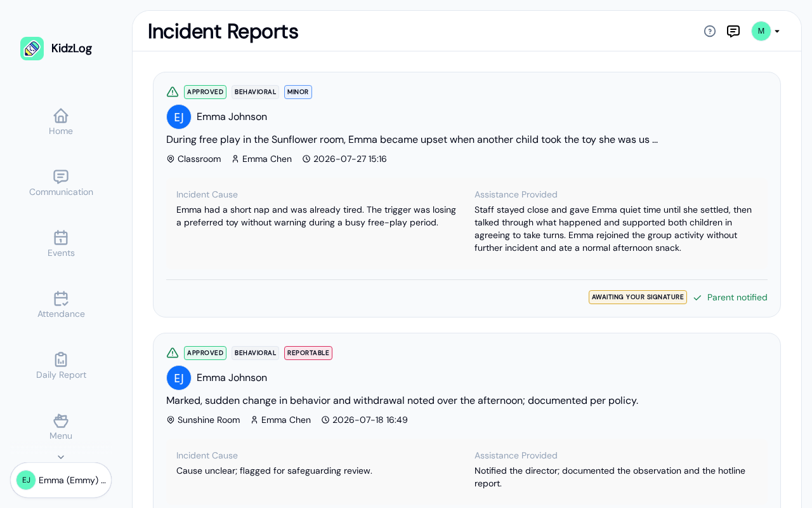
Task: Click the KidzLog logo icon
Action: pyautogui.click(x=32, y=48)
